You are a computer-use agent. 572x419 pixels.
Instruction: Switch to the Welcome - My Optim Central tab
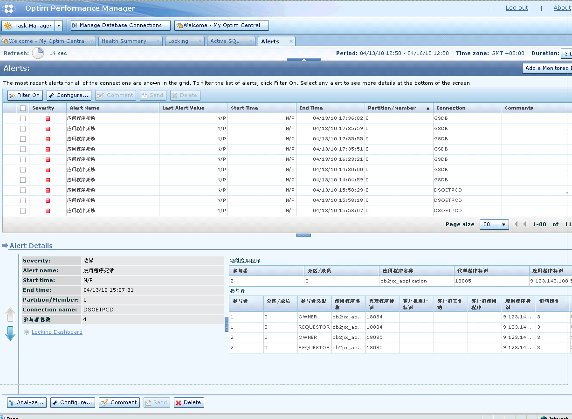pos(48,41)
